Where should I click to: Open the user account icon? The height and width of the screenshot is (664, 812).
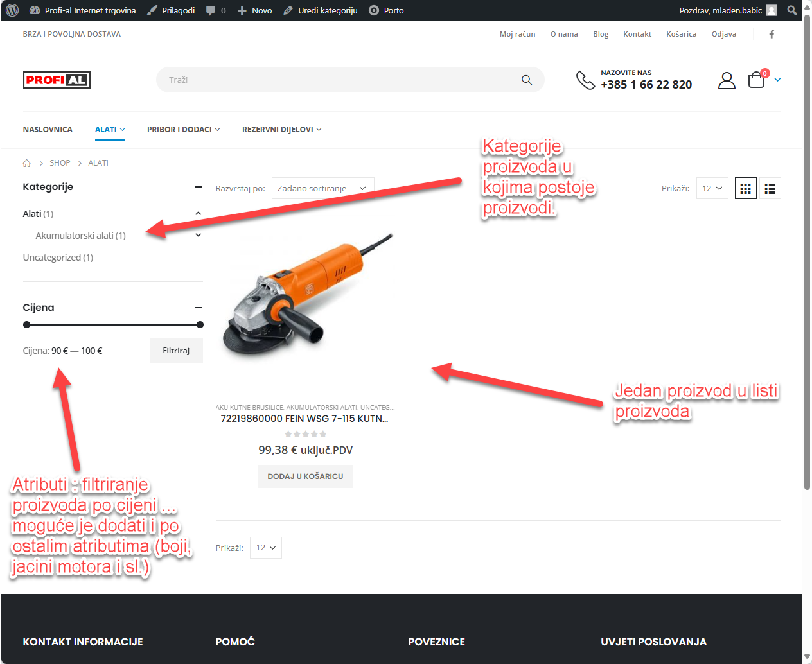[727, 80]
